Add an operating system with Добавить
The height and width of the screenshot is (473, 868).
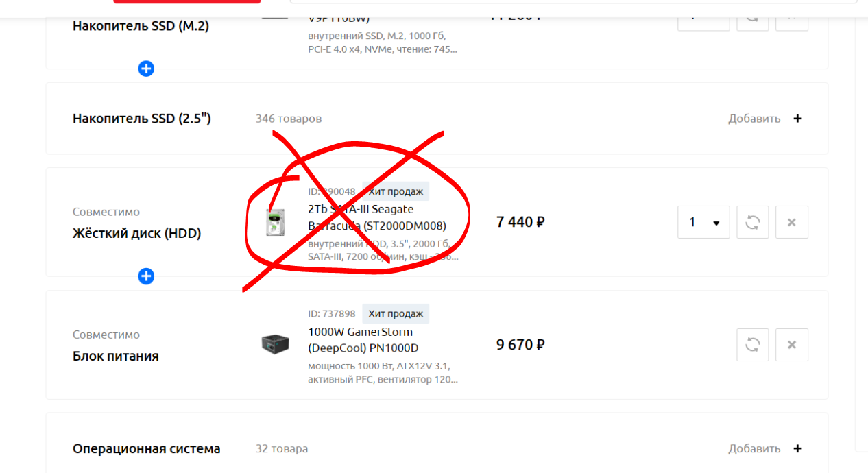[x=754, y=449]
